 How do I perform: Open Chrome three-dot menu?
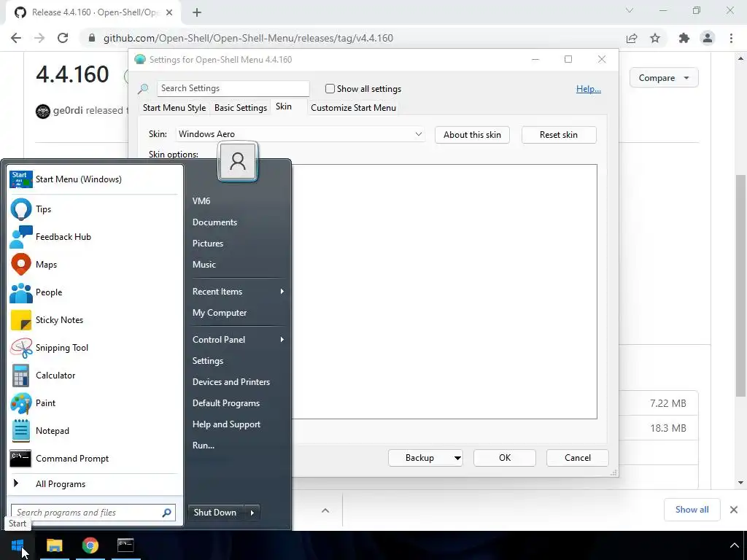pyautogui.click(x=731, y=38)
